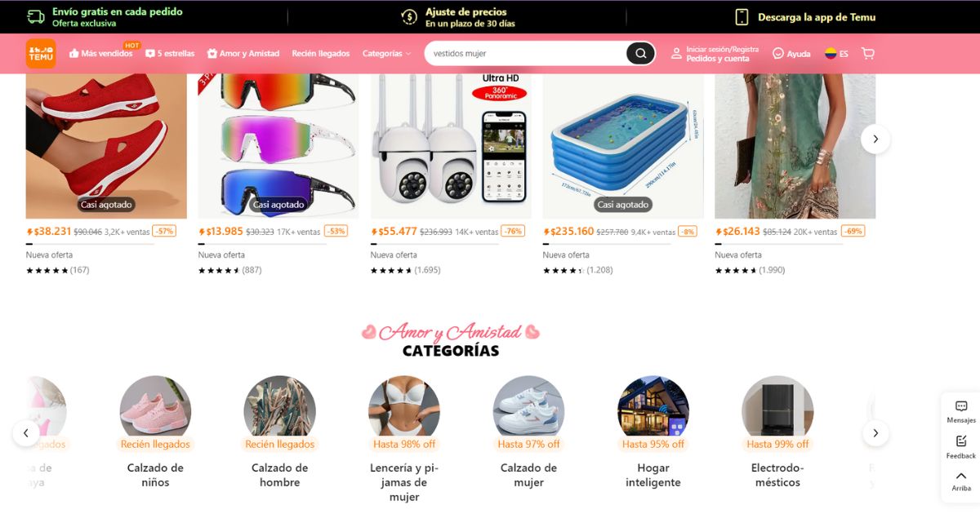The width and height of the screenshot is (980, 514).
Task: Select the Amor y Amistad link
Action: [x=243, y=53]
